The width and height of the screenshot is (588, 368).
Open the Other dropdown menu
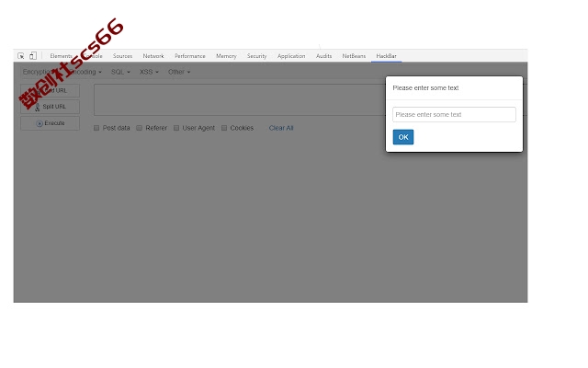point(179,72)
